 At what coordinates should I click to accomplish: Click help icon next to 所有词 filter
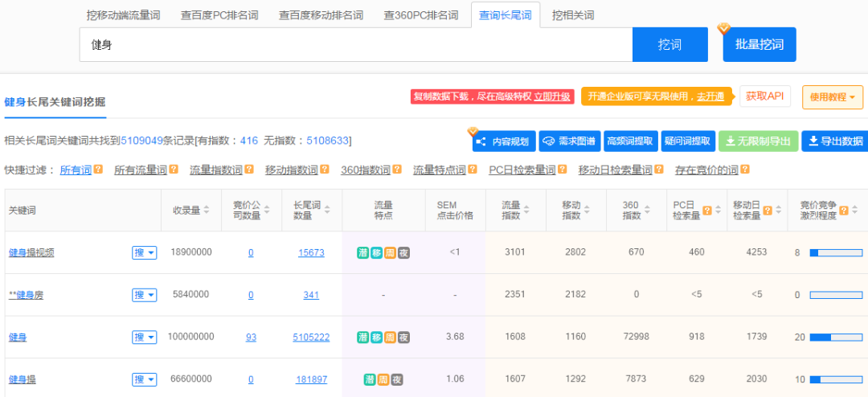(x=99, y=169)
